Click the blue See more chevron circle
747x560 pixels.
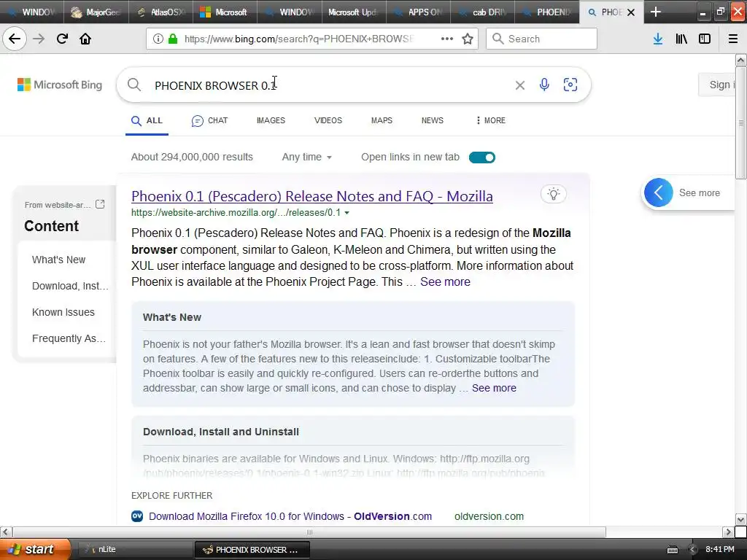tap(659, 192)
